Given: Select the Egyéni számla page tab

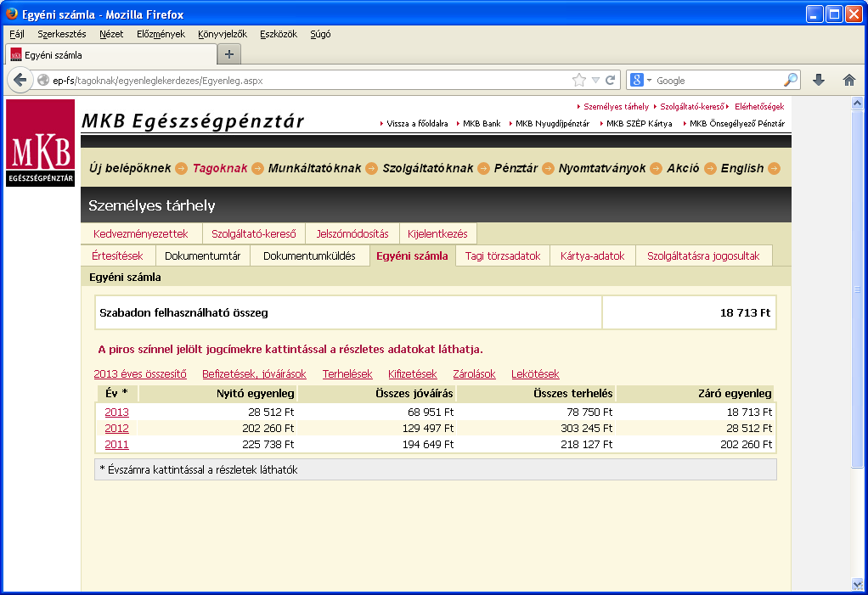Looking at the screenshot, I should tap(413, 256).
